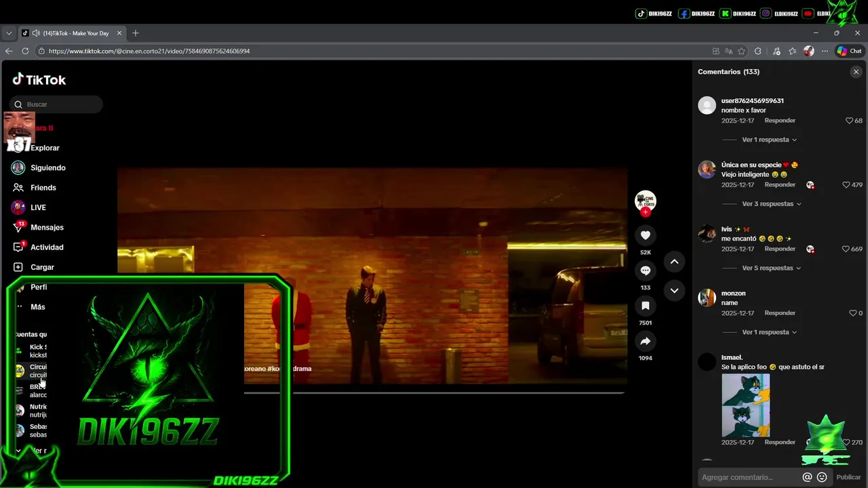
Task: Open the favorites list icon
Action: pyautogui.click(x=793, y=51)
